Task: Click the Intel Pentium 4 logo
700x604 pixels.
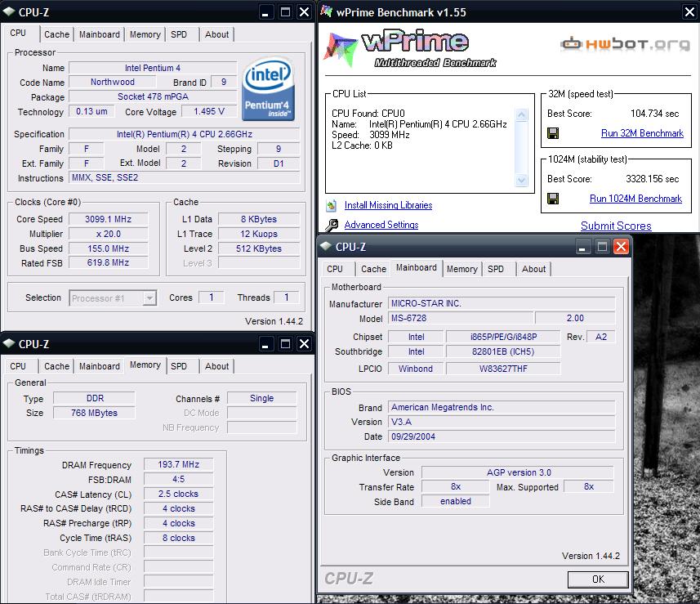Action: click(x=267, y=88)
